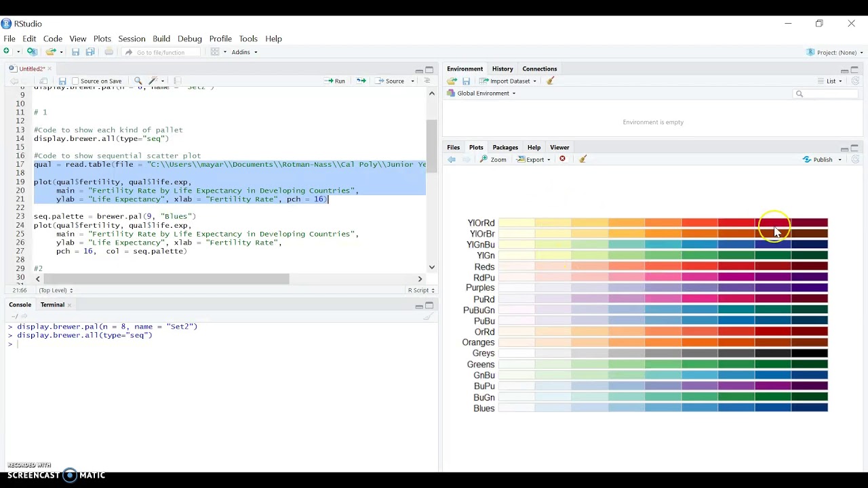Run the selected code
Image resolution: width=868 pixels, height=488 pixels.
[x=335, y=81]
